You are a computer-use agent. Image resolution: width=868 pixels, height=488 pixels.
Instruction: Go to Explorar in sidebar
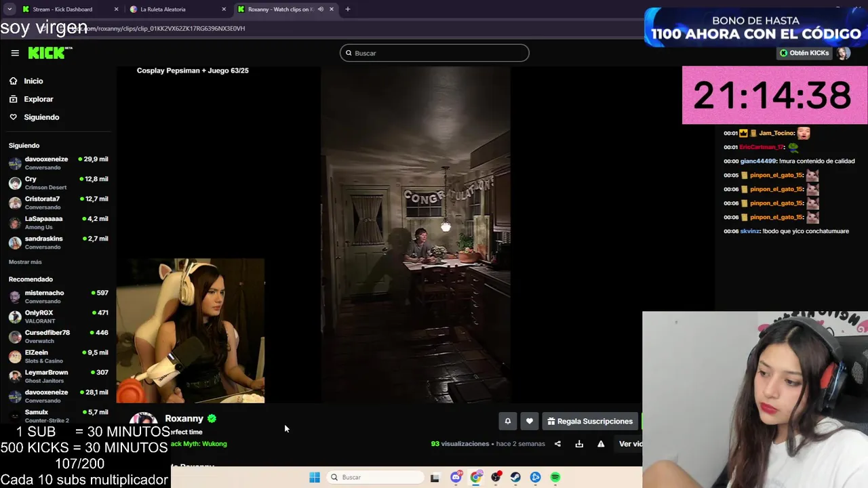click(x=39, y=99)
